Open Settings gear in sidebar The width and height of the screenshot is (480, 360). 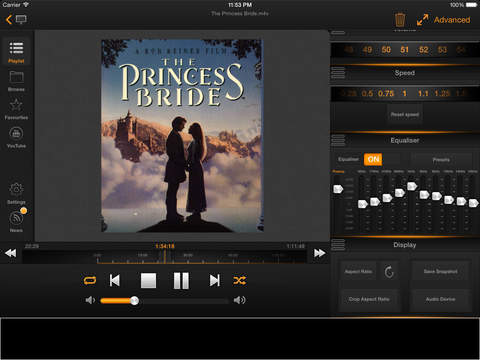tap(16, 194)
